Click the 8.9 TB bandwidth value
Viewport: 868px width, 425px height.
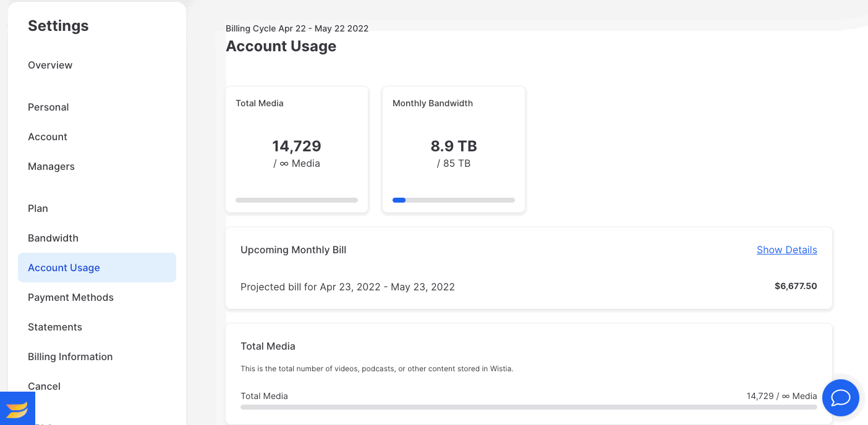click(x=454, y=146)
